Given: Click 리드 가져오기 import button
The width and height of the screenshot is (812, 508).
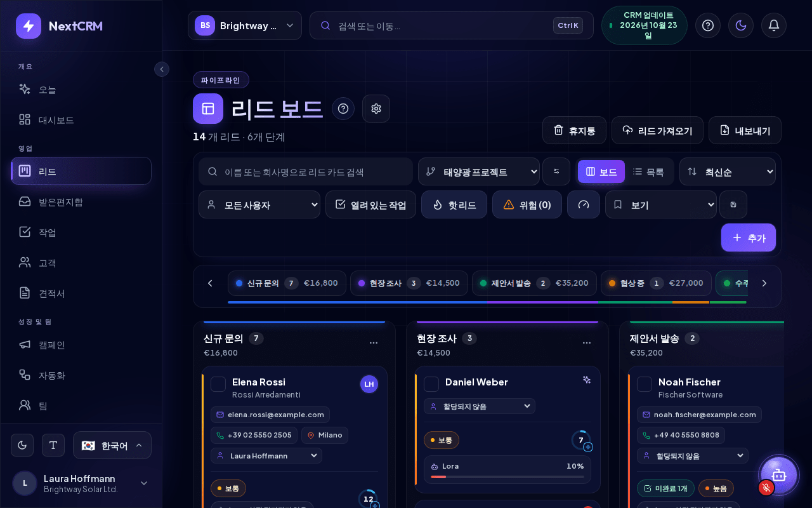Looking at the screenshot, I should click(x=657, y=130).
